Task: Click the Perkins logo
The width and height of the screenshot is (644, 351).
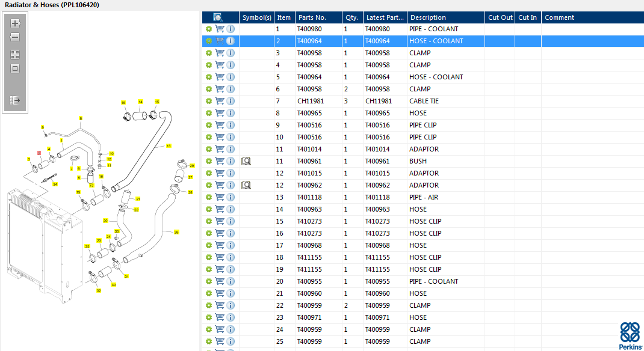Action: [x=630, y=336]
